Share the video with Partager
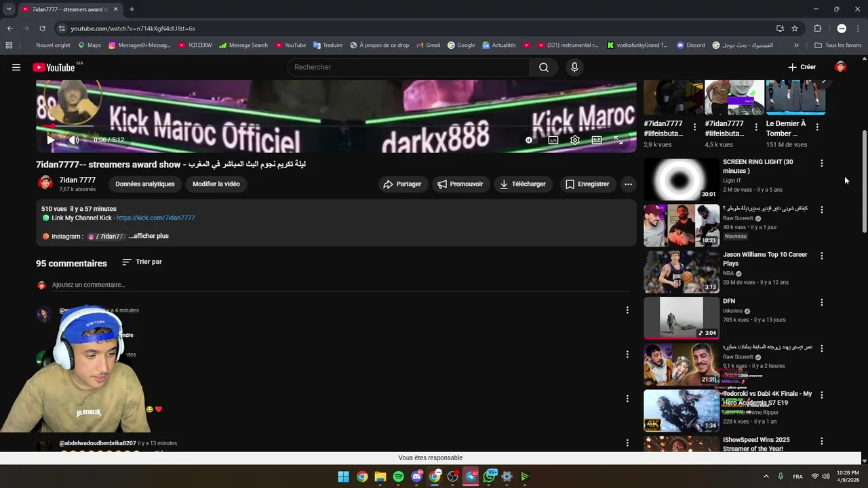Screen dimensions: 868x488 [x=402, y=184]
